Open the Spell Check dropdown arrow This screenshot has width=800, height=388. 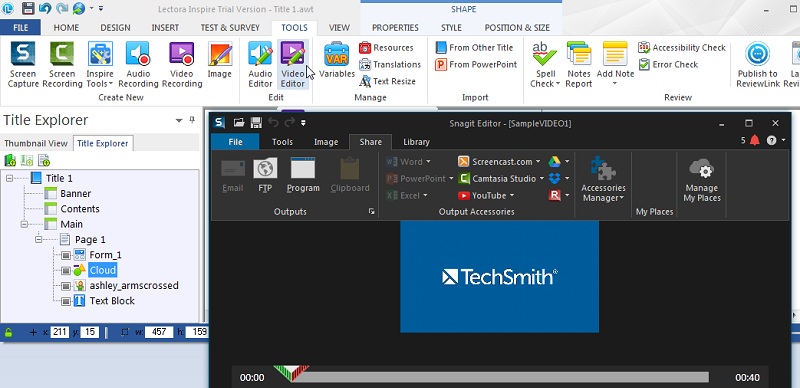pyautogui.click(x=558, y=84)
